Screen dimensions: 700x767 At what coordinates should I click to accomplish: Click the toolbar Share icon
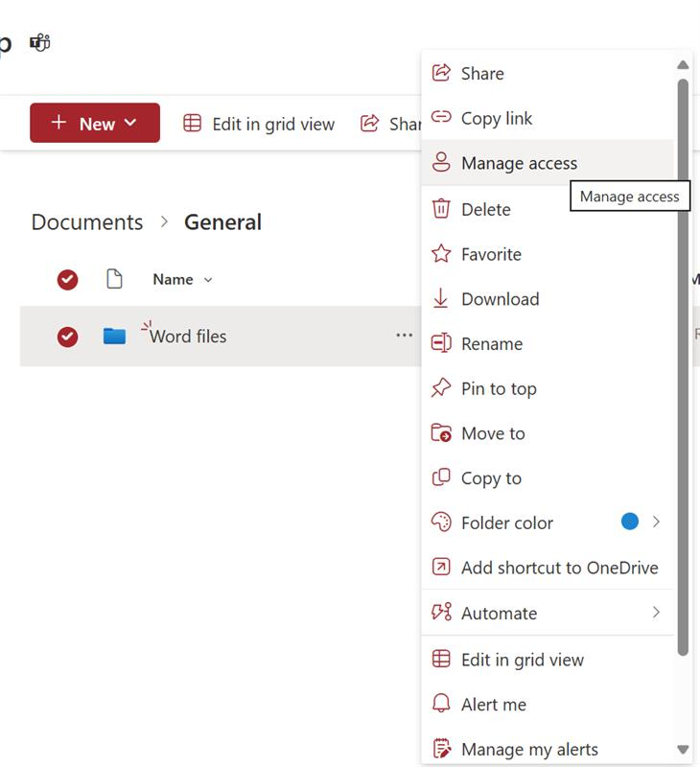tap(369, 124)
